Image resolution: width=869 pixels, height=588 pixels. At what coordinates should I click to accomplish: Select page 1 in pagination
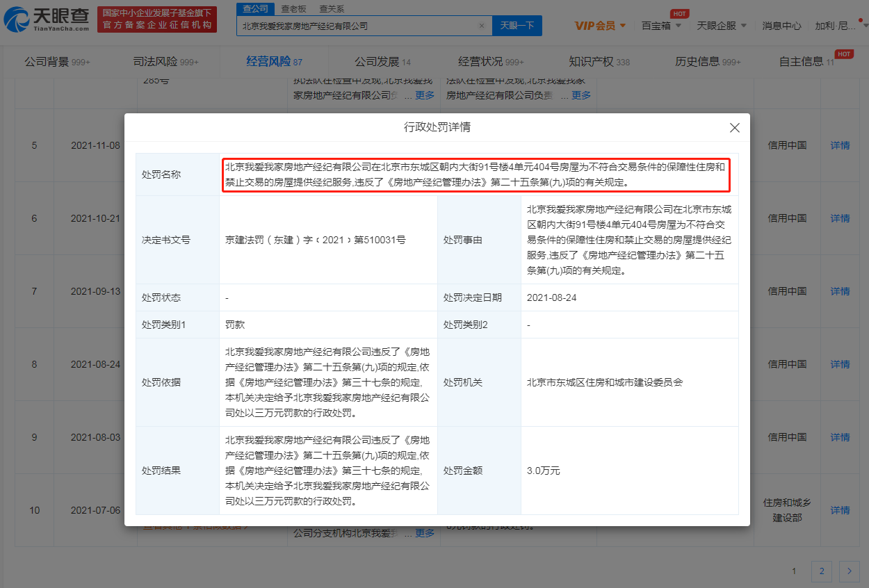tap(794, 571)
